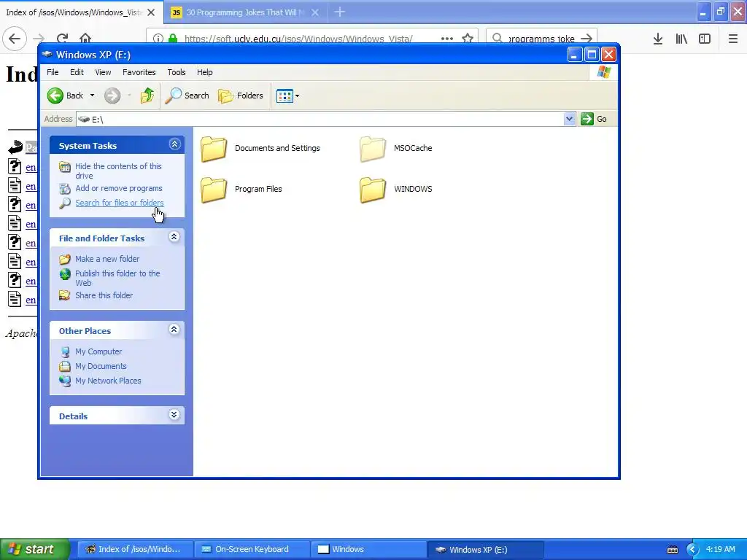Image resolution: width=747 pixels, height=560 pixels.
Task: Open Search pane from toolbar
Action: (x=187, y=96)
